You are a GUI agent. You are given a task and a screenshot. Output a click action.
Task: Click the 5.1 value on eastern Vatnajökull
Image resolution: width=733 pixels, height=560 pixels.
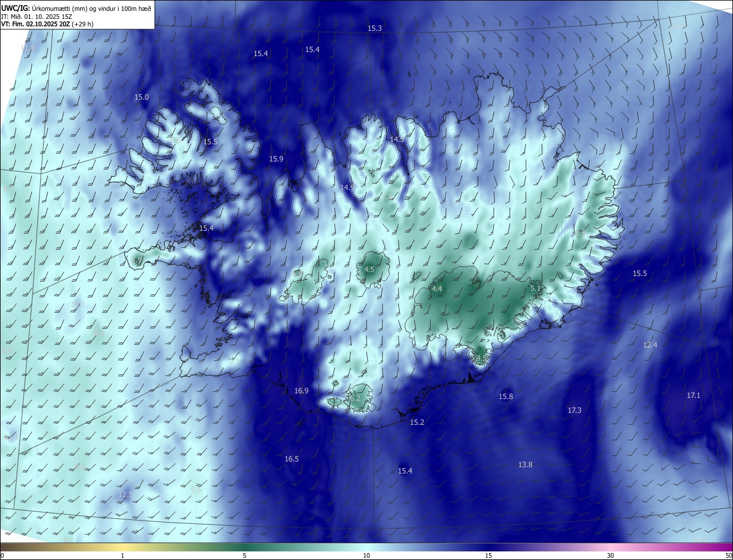(535, 288)
